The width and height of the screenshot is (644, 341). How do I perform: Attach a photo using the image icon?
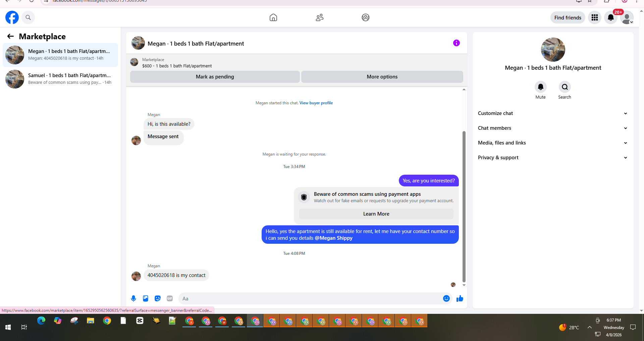(146, 298)
